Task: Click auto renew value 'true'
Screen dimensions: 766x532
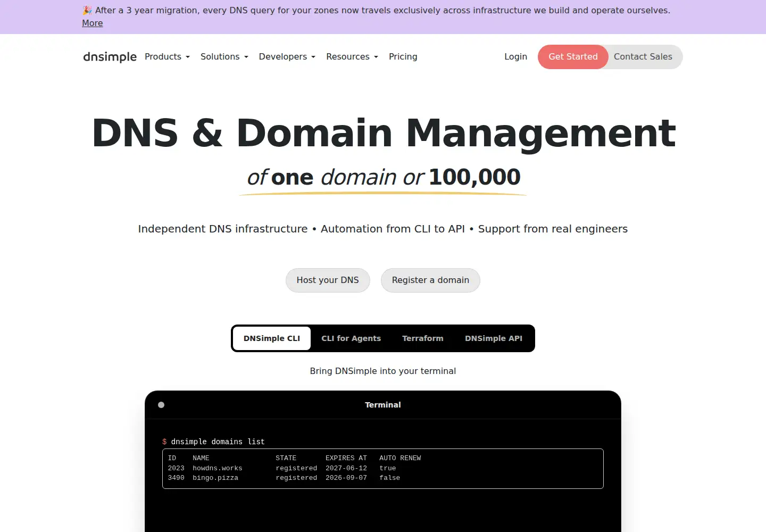Action: (388, 468)
